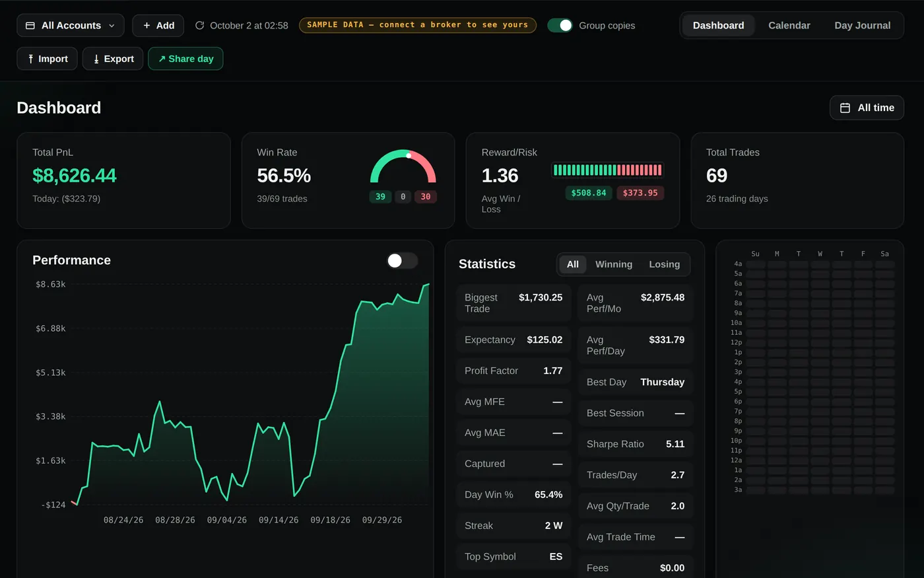The height and width of the screenshot is (578, 924).
Task: Click the Reward/Risk green-red bar
Action: [607, 170]
